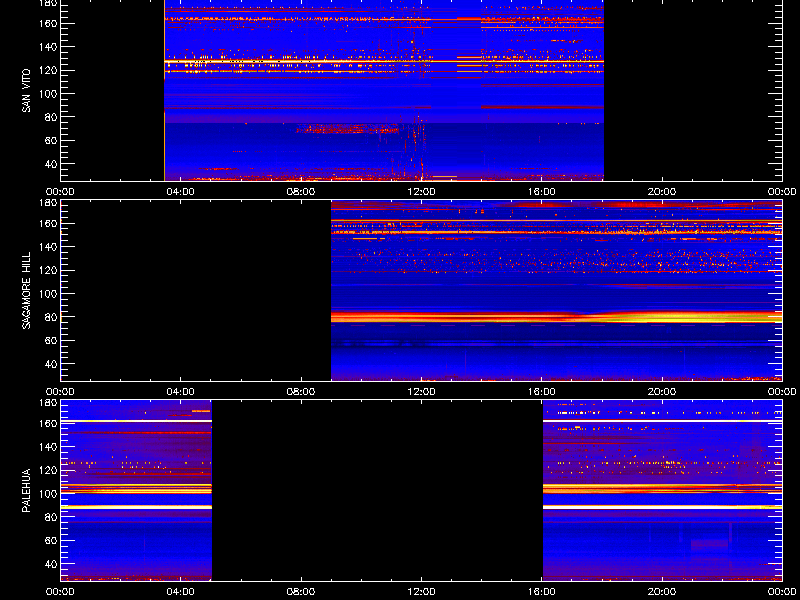800x600 pixels.
Task: Click 100 on the Palehua frequency axis
Action: (x=47, y=494)
